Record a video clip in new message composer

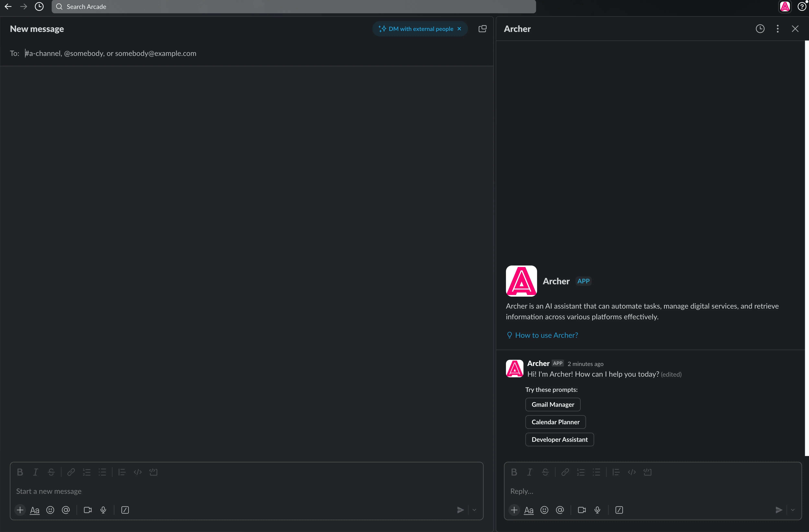(88, 510)
